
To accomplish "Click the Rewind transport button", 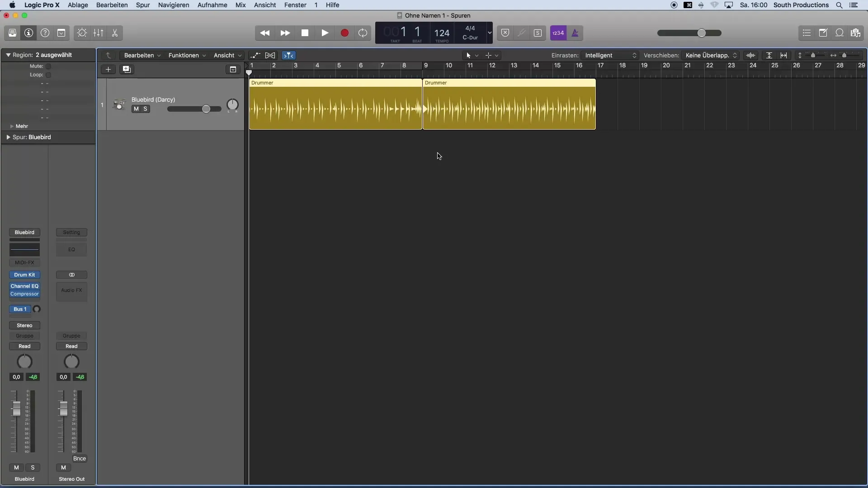I will pos(265,33).
